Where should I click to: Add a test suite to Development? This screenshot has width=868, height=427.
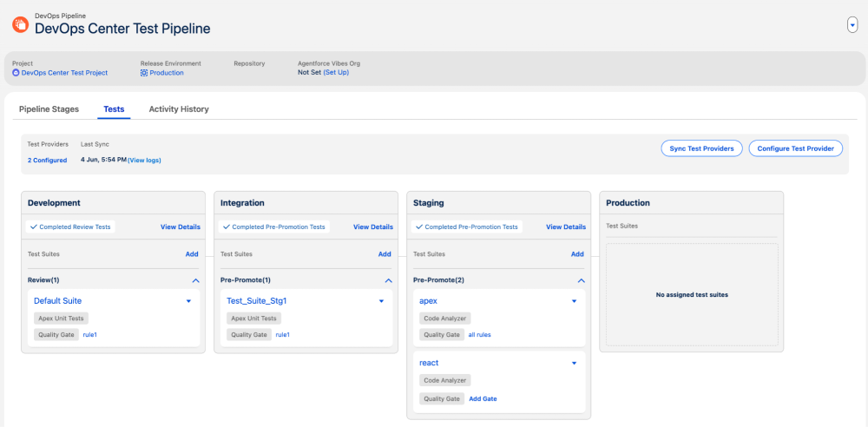point(192,254)
